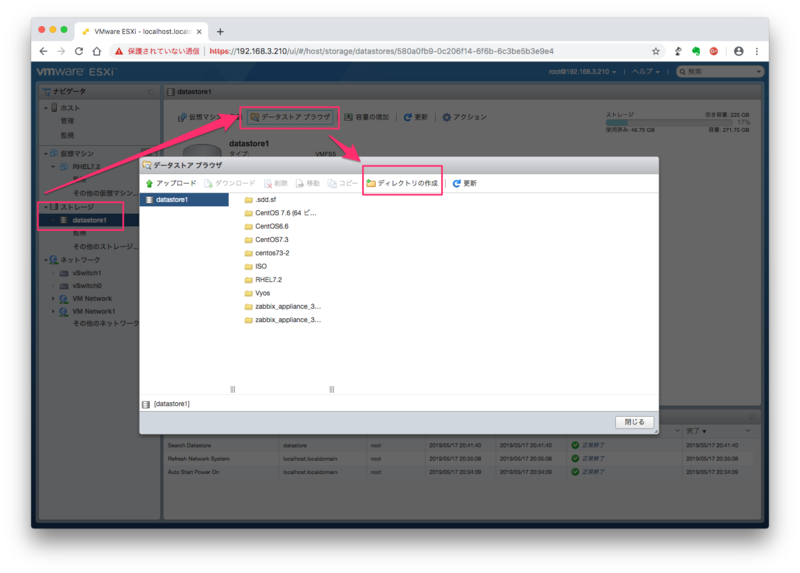This screenshot has width=800, height=573.
Task: Reload the browser page
Action: coord(79,51)
